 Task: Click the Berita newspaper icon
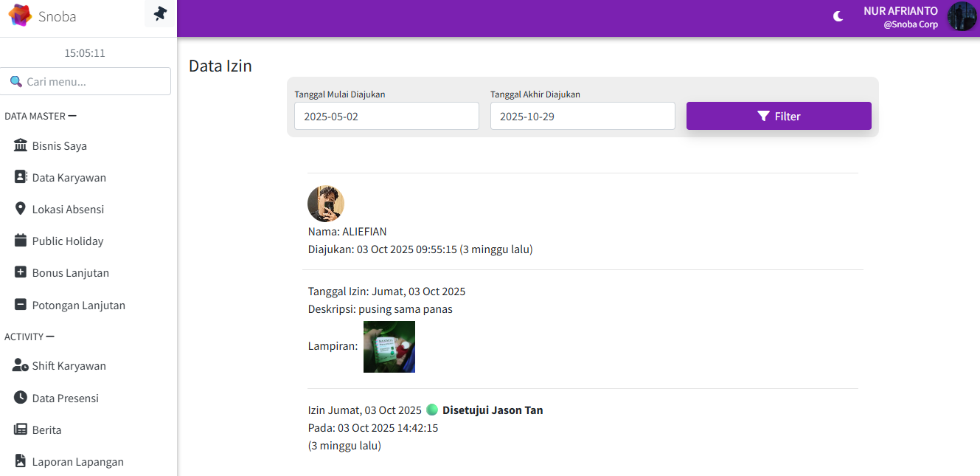[21, 430]
